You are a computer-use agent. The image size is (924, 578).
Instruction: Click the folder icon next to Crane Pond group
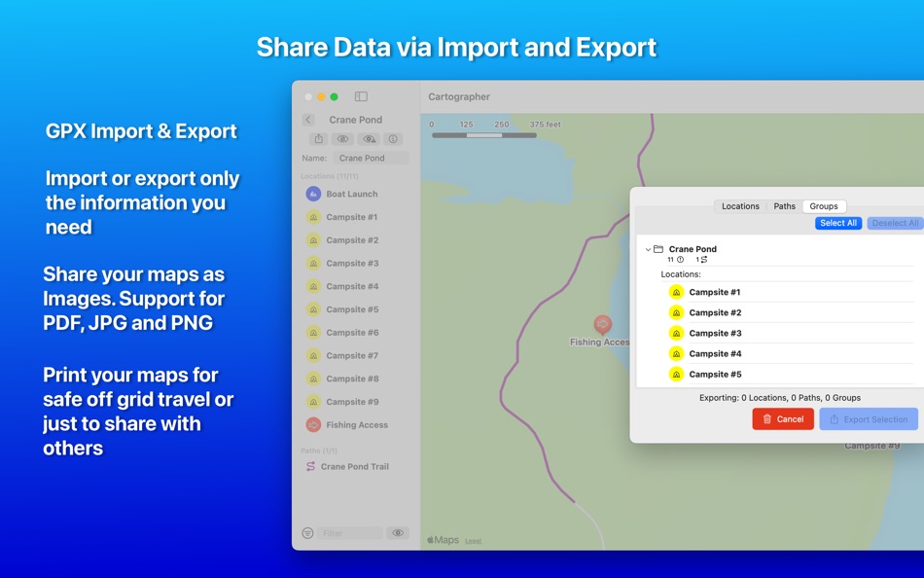[659, 248]
